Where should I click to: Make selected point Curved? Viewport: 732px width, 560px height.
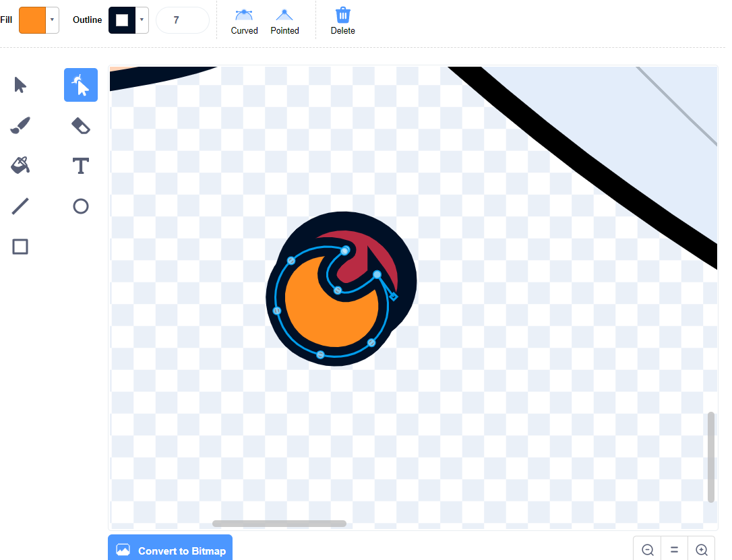tap(244, 22)
